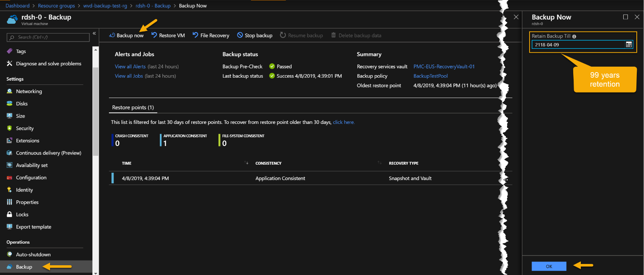Select the 4/8/2019, 4:39:04 PM restore point row
The height and width of the screenshot is (275, 644).
tap(310, 178)
